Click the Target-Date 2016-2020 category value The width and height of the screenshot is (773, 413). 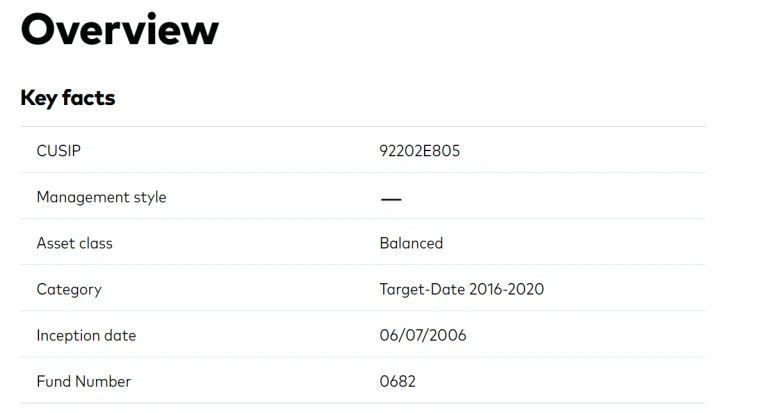(x=461, y=289)
